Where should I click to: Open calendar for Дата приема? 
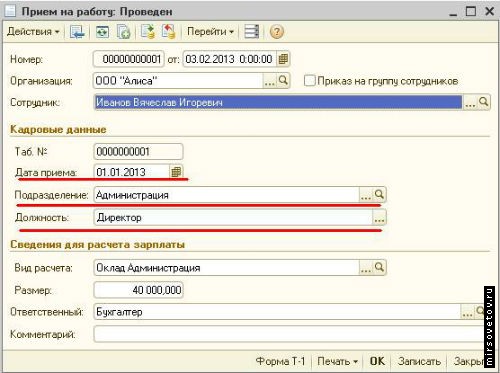click(176, 172)
